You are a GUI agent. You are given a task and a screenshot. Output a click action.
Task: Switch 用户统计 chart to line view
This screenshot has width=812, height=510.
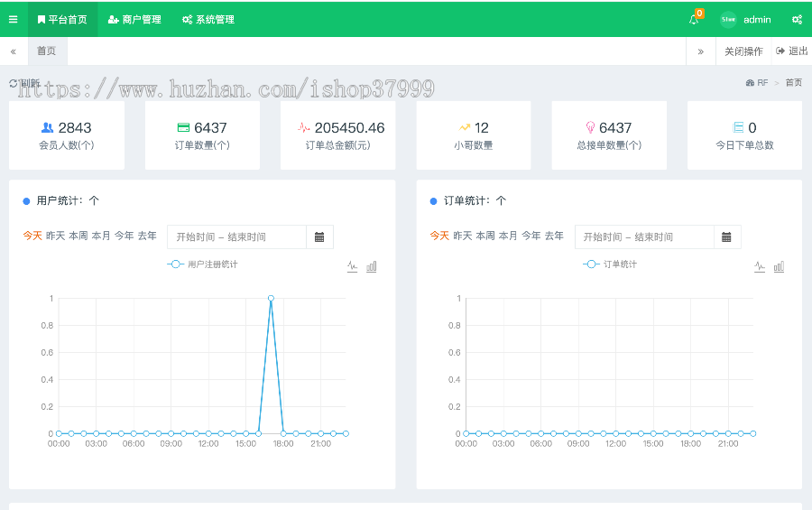352,267
